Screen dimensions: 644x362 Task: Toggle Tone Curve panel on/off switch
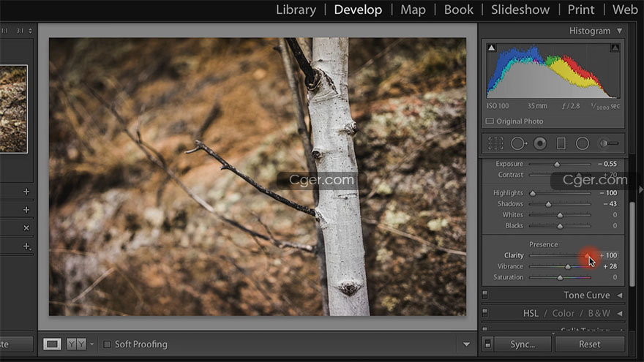click(485, 295)
